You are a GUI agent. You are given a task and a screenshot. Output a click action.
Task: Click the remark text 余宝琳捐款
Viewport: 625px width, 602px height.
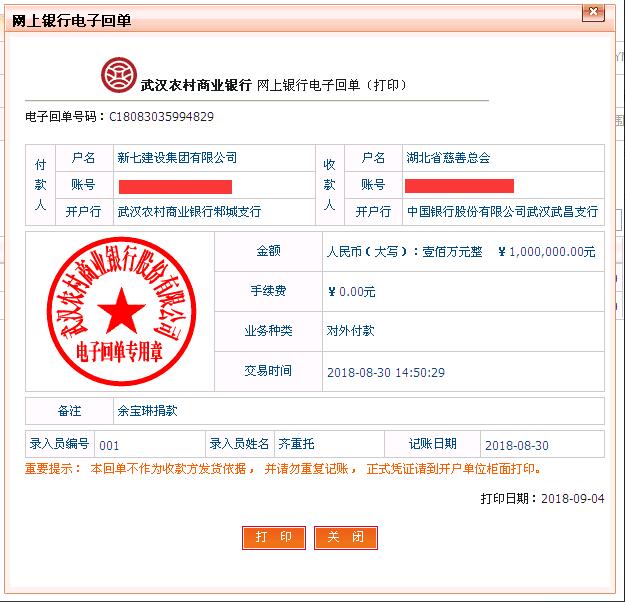pos(147,411)
